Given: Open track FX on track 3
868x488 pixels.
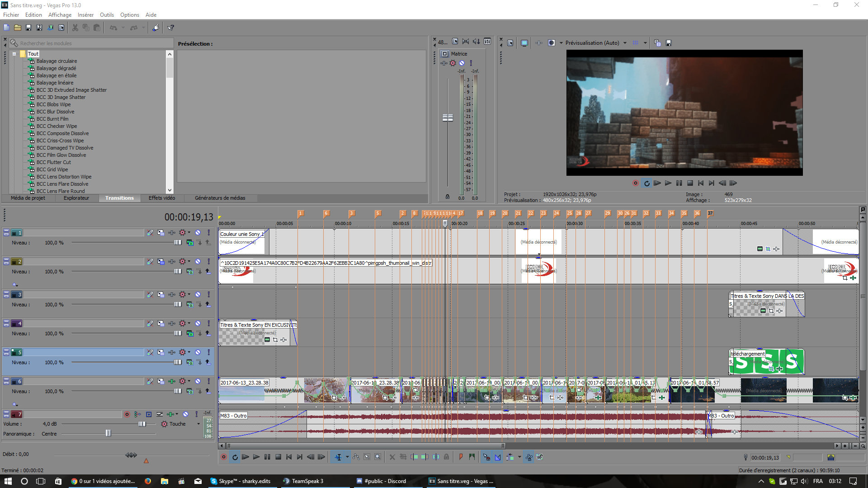Looking at the screenshot, I should [172, 295].
